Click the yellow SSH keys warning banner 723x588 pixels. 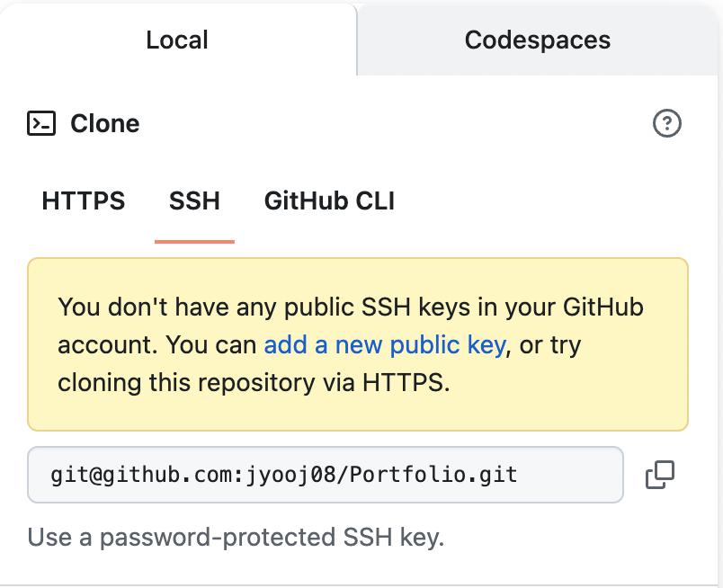(358, 344)
